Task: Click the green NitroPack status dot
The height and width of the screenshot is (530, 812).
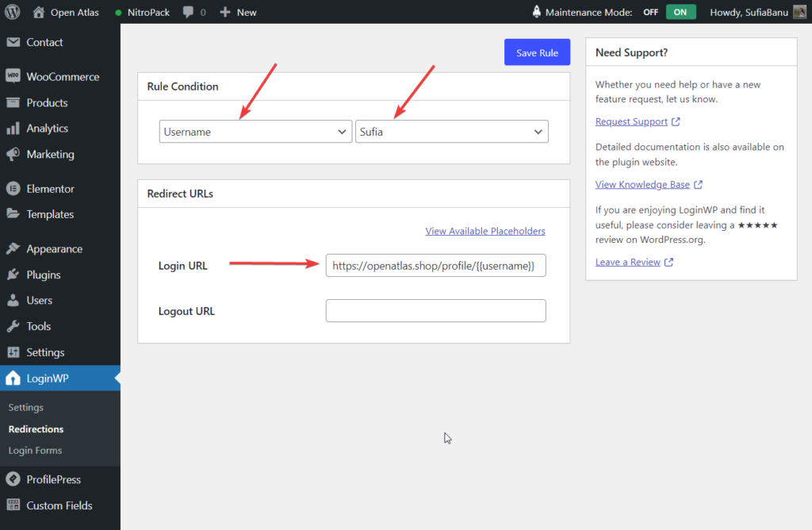Action: 118,13
